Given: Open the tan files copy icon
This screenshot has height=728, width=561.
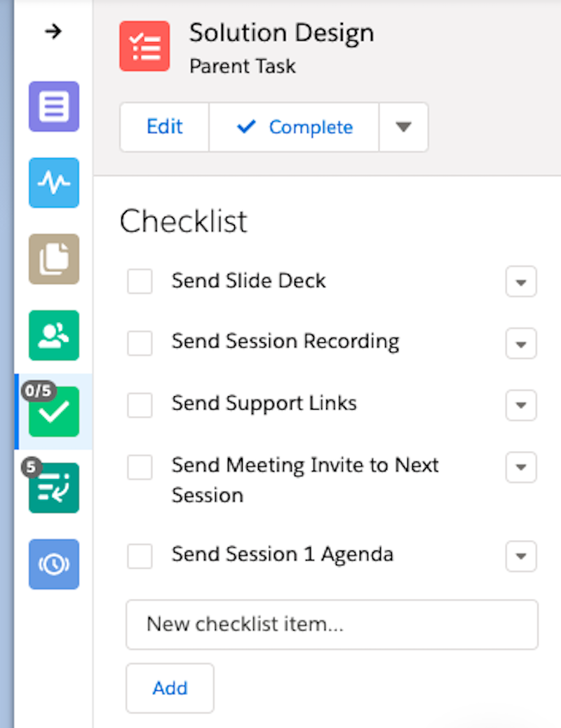Looking at the screenshot, I should (x=54, y=259).
